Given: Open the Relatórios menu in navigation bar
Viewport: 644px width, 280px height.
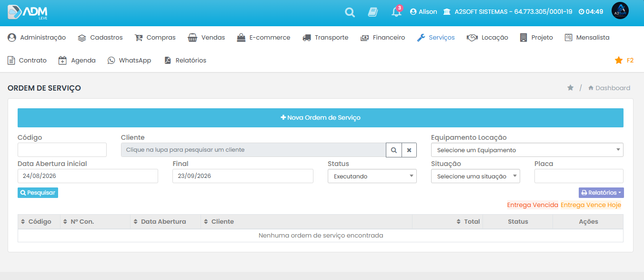Looking at the screenshot, I should pyautogui.click(x=185, y=61).
